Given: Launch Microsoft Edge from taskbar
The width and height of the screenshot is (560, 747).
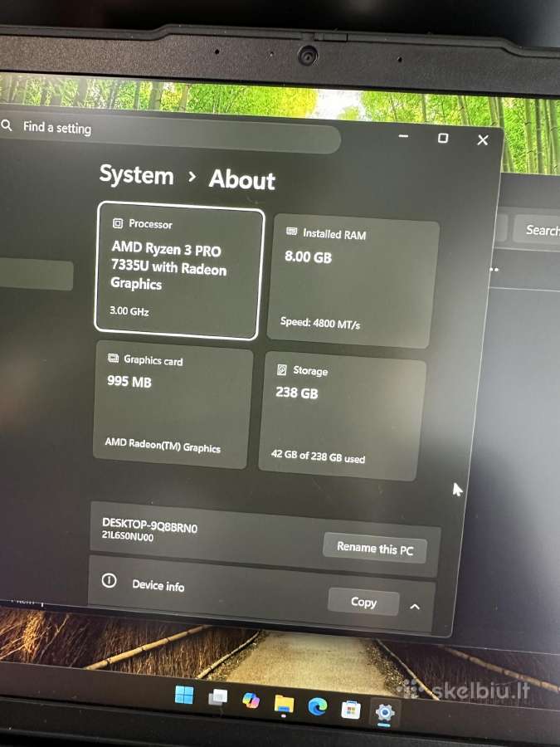Looking at the screenshot, I should click(317, 706).
